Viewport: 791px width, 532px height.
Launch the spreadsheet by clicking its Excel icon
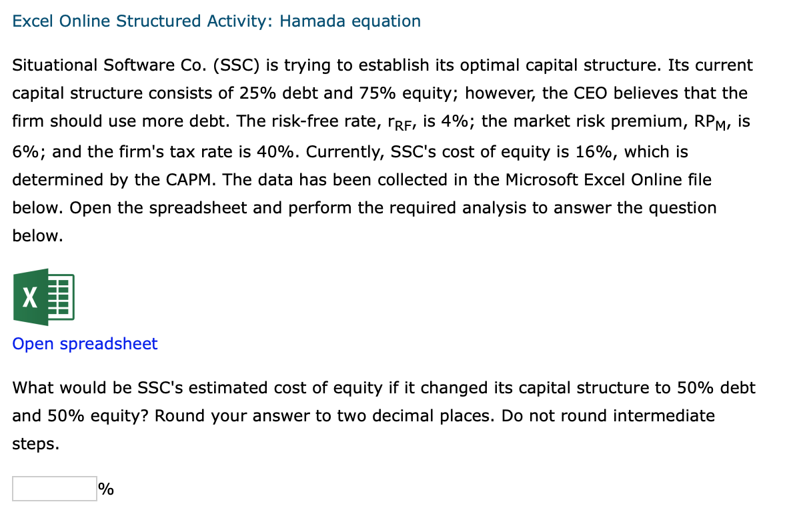point(43,297)
